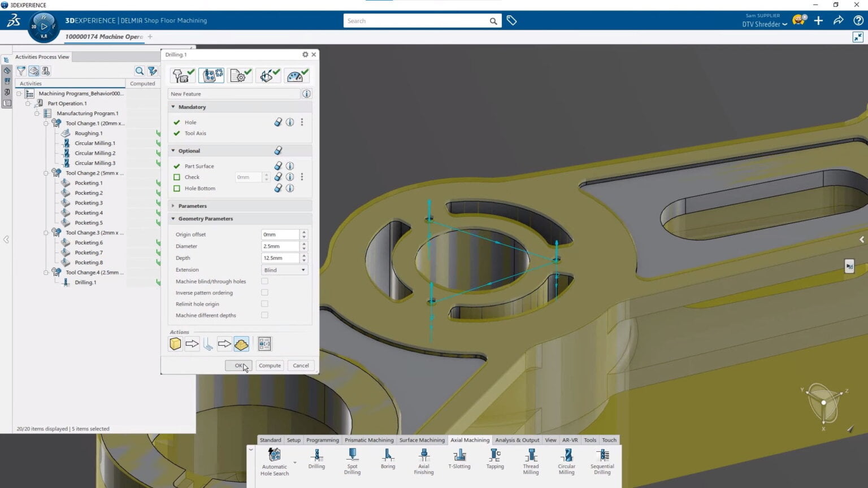
Task: Expand the Parameters section
Action: tap(192, 206)
